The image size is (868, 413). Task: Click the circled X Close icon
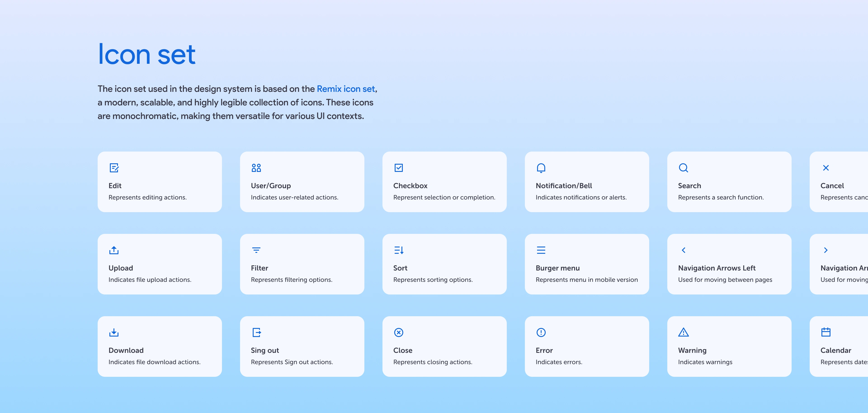(x=399, y=332)
